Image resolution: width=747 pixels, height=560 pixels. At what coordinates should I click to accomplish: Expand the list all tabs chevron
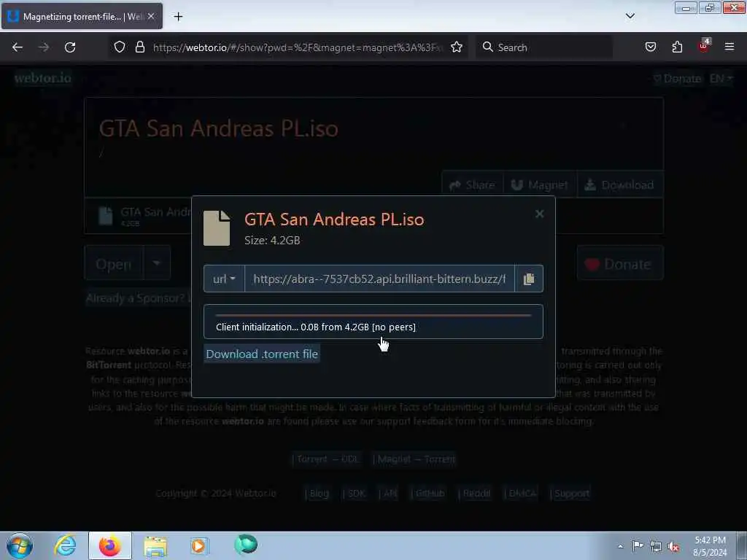pos(630,16)
